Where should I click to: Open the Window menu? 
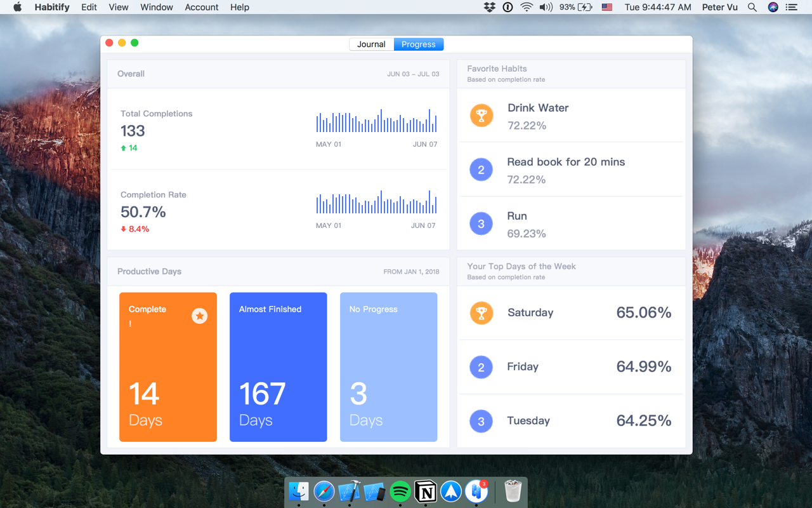[x=156, y=7]
